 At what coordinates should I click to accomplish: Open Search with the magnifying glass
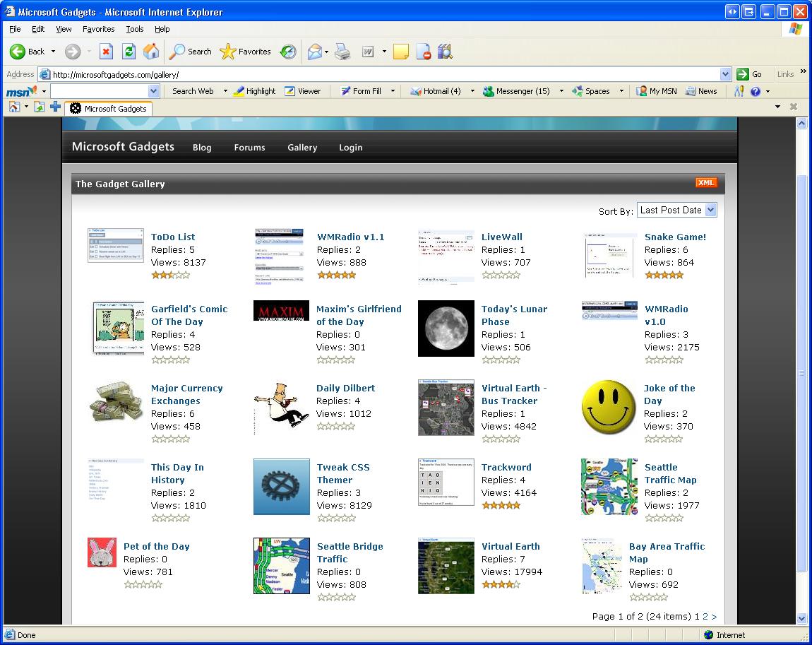(191, 52)
